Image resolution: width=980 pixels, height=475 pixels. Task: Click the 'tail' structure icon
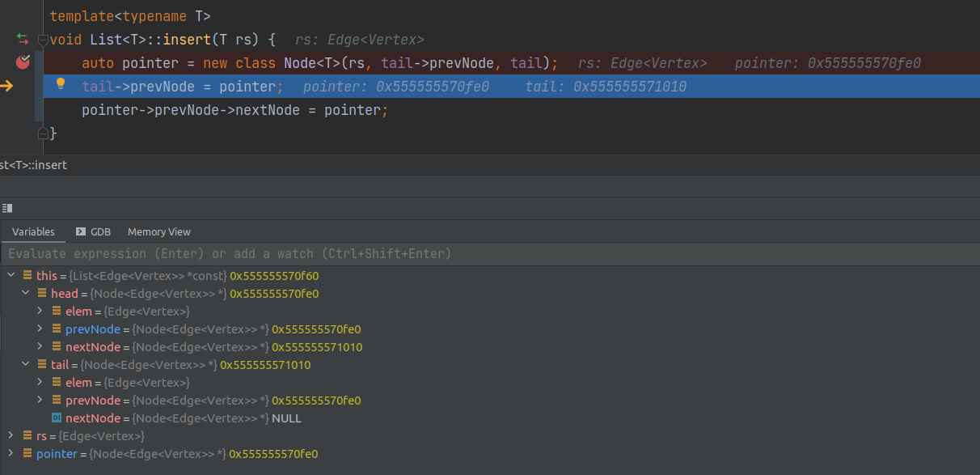[42, 365]
